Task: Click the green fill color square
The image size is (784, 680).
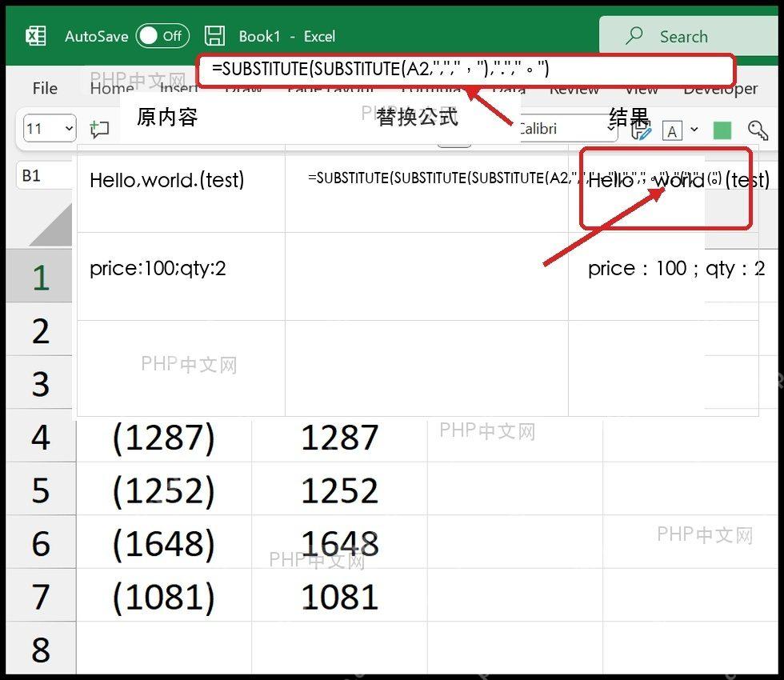Action: (722, 130)
